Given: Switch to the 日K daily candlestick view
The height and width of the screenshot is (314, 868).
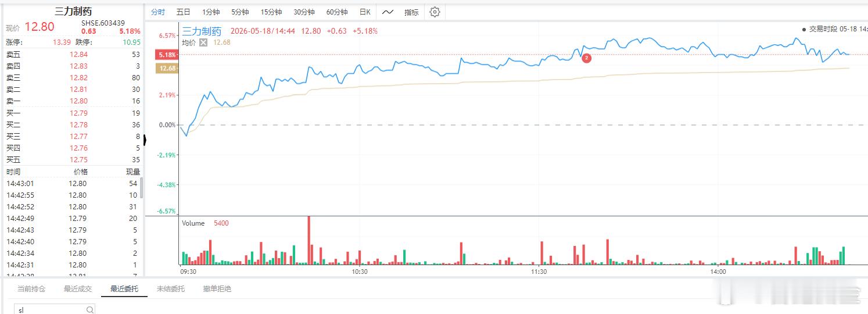Looking at the screenshot, I should pyautogui.click(x=365, y=12).
